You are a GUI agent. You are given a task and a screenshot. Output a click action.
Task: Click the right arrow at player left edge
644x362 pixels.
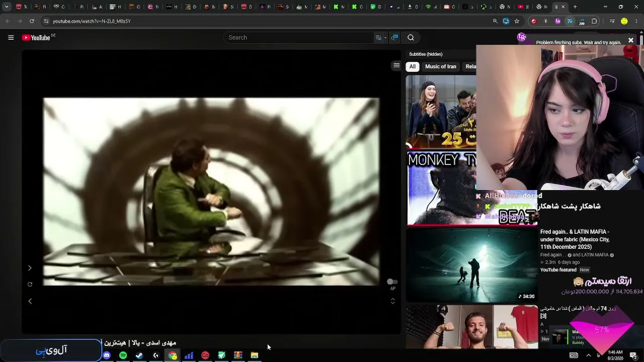point(30,268)
